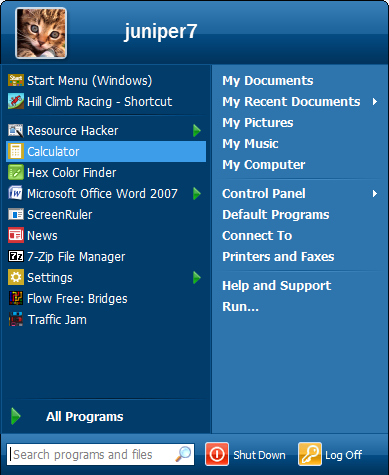Expand Resource Hacker's green submenu arrow
This screenshot has height=475, width=389.
point(197,130)
